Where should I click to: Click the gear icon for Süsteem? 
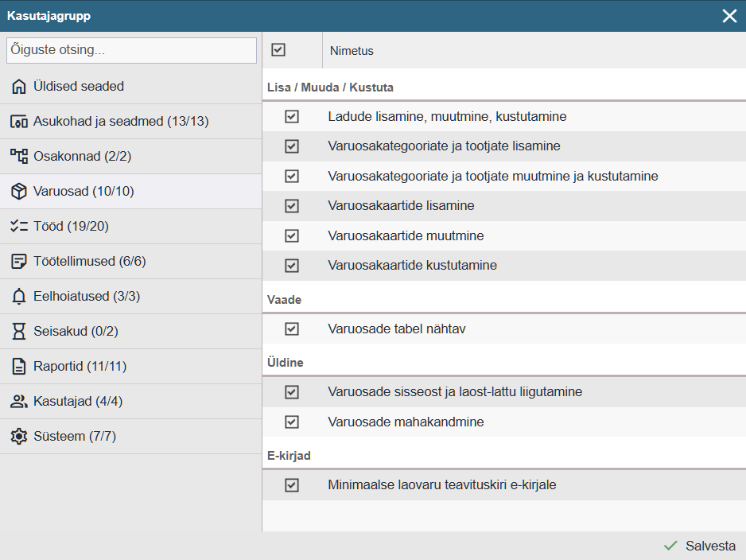click(x=19, y=437)
